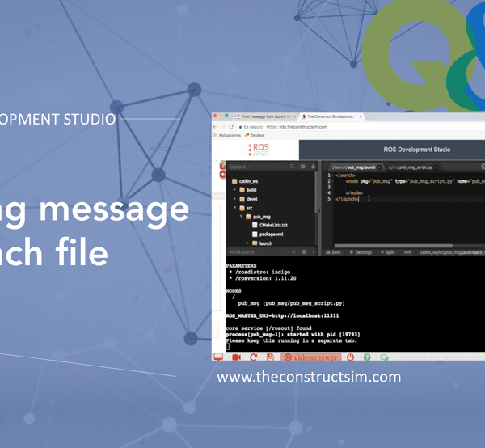The width and height of the screenshot is (485, 448).
Task: Close the pub_msg_script.py editor tab
Action: pyautogui.click(x=436, y=167)
